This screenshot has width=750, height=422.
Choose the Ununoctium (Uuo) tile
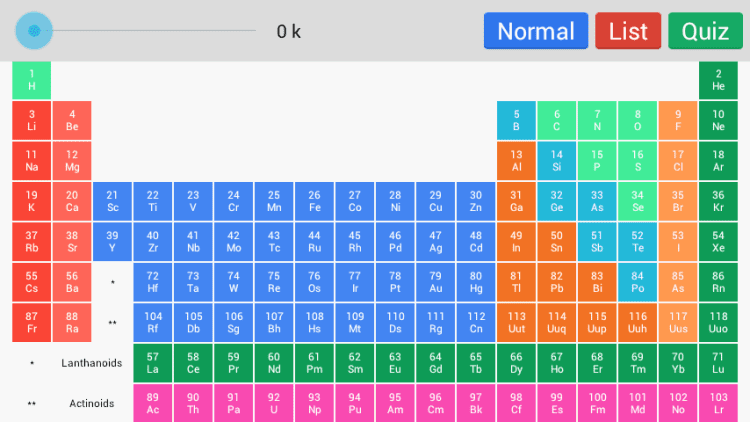point(718,322)
